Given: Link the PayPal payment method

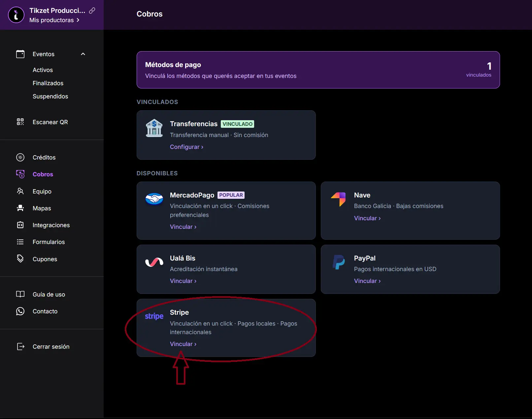Looking at the screenshot, I should click(x=367, y=281).
